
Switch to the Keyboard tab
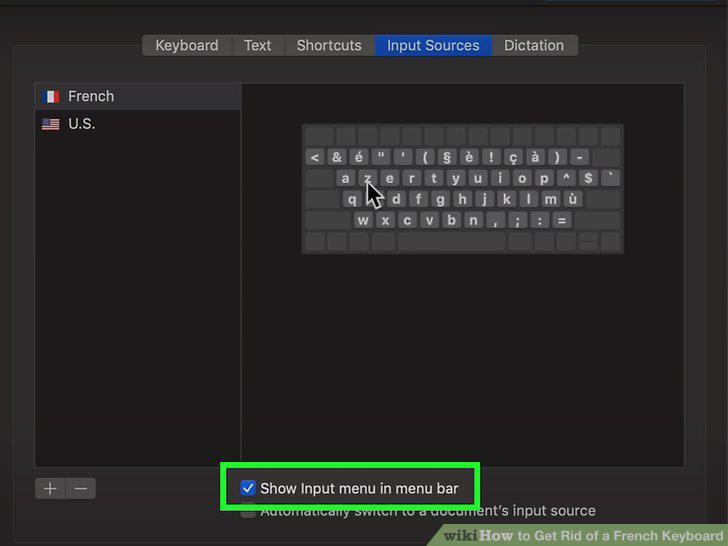click(187, 46)
